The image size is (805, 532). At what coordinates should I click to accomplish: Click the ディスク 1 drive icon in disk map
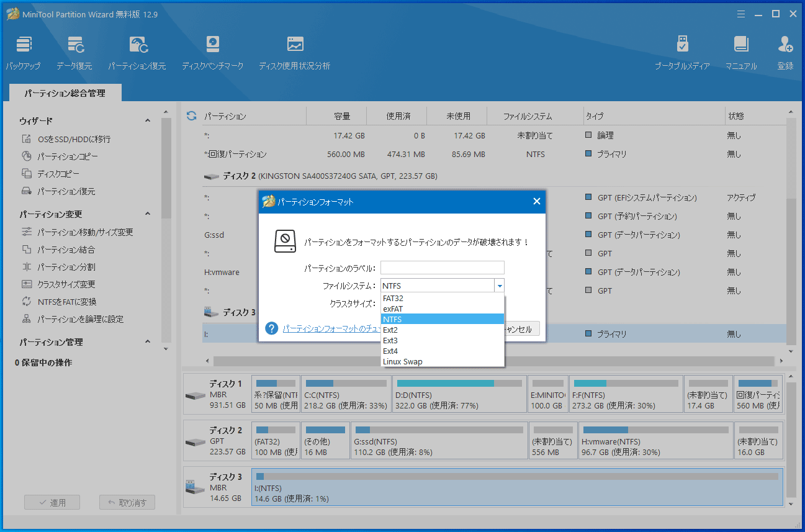tap(195, 395)
